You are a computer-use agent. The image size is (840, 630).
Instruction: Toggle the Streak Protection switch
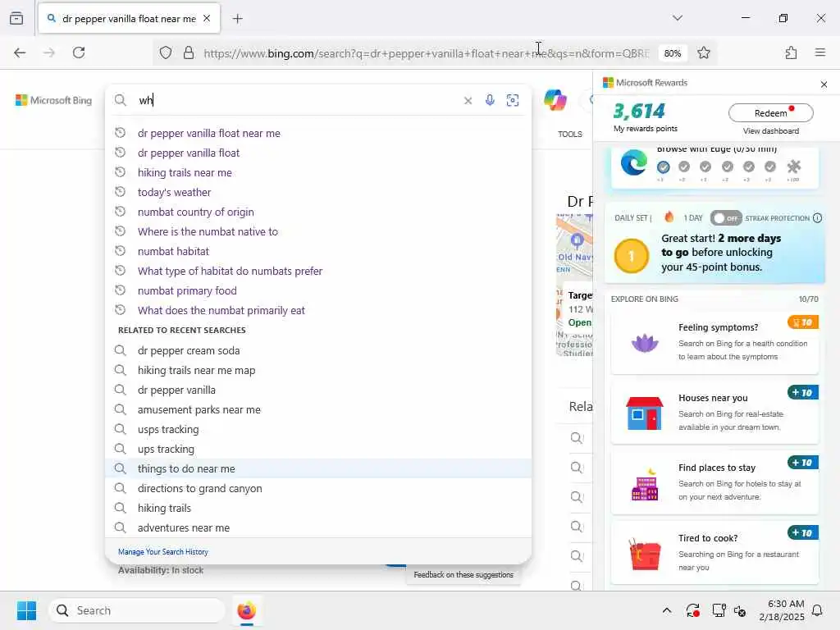[725, 218]
